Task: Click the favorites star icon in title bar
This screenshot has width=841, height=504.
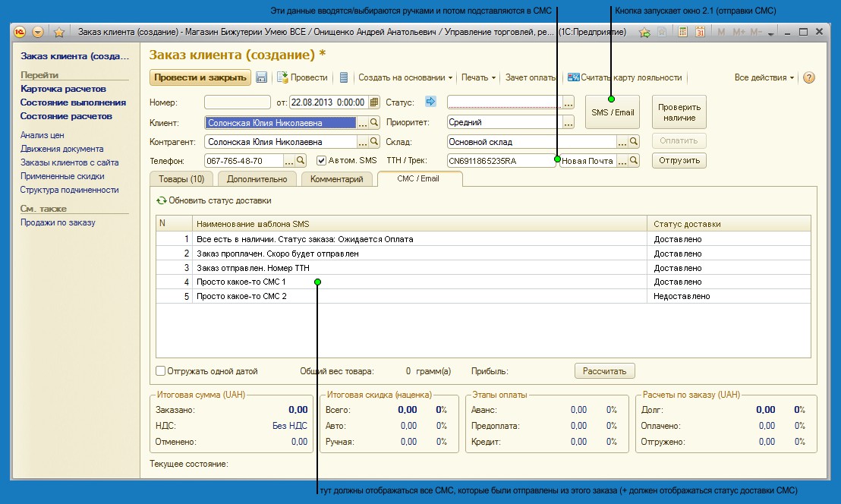Action: 58,33
